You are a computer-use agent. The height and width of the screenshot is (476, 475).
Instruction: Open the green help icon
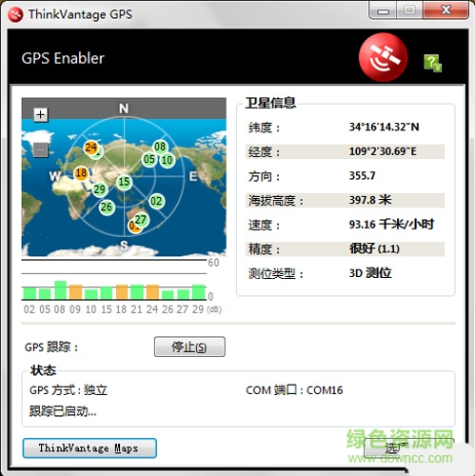(x=433, y=63)
